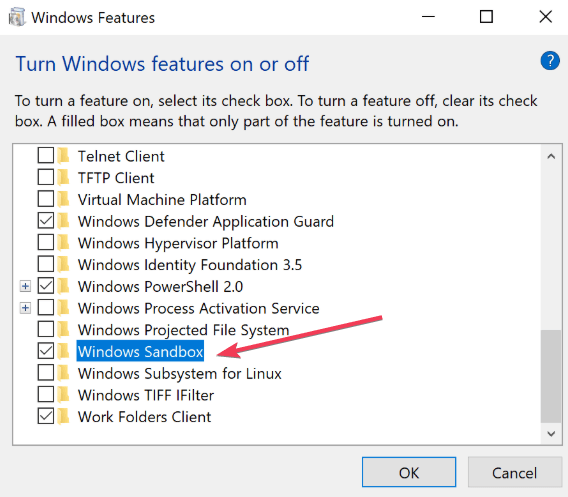The width and height of the screenshot is (568, 497).
Task: Click folder icon beside Windows Hypervisor Platform
Action: point(64,243)
